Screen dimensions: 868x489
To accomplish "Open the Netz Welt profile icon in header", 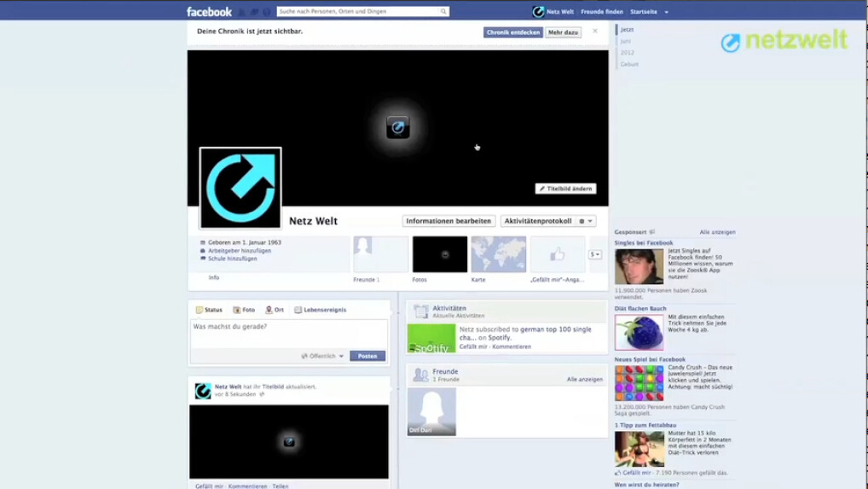I will [x=538, y=12].
